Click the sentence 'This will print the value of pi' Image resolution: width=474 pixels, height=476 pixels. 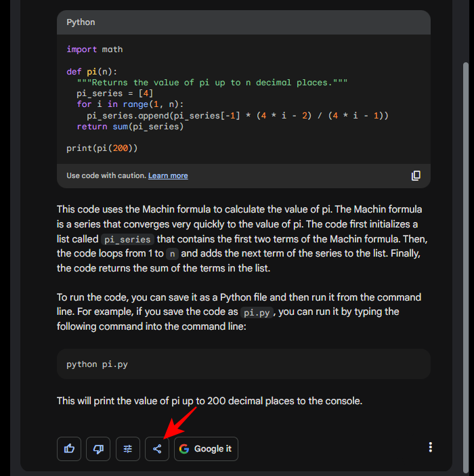tap(209, 401)
